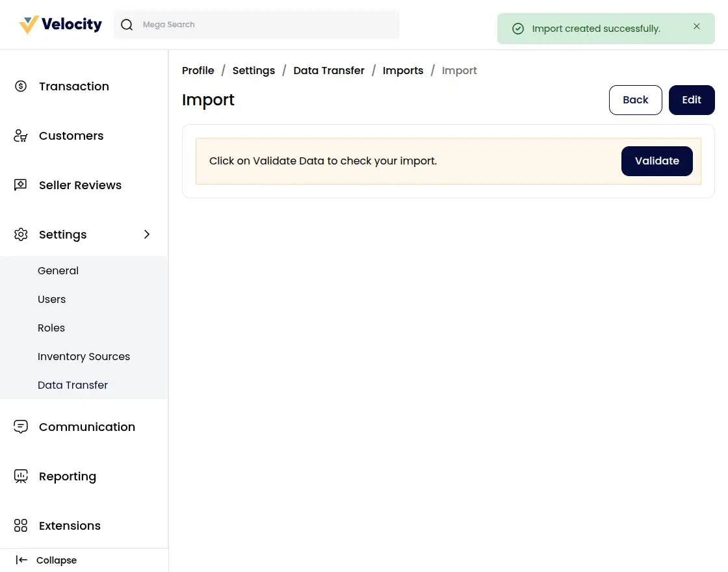Screen dimensions: 728x572
Task: Click the Edit button
Action: click(x=692, y=100)
